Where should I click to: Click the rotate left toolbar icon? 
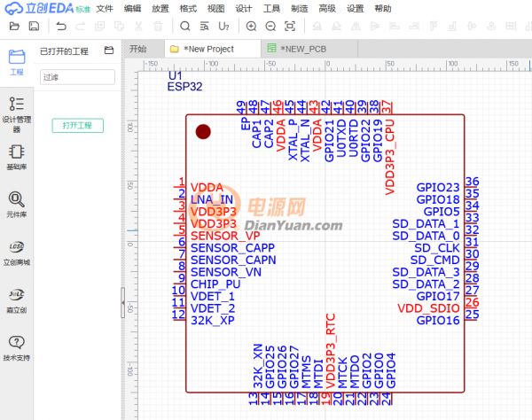[317, 26]
